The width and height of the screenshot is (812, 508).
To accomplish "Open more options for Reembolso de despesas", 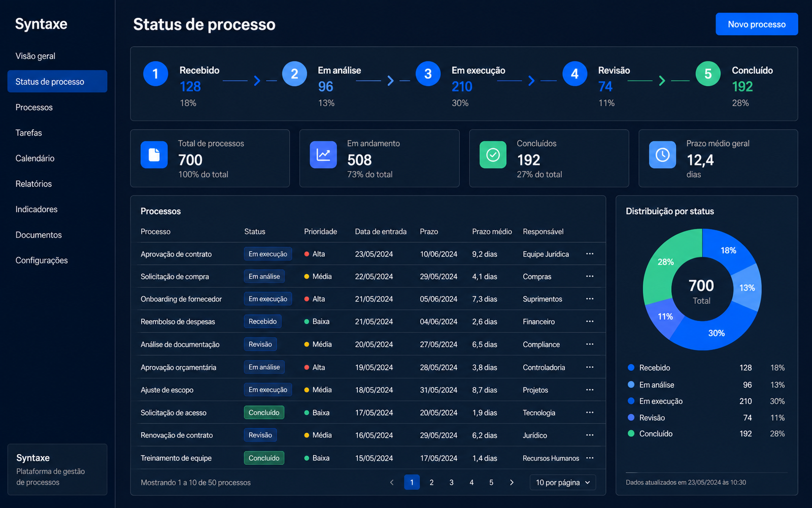I will point(590,321).
